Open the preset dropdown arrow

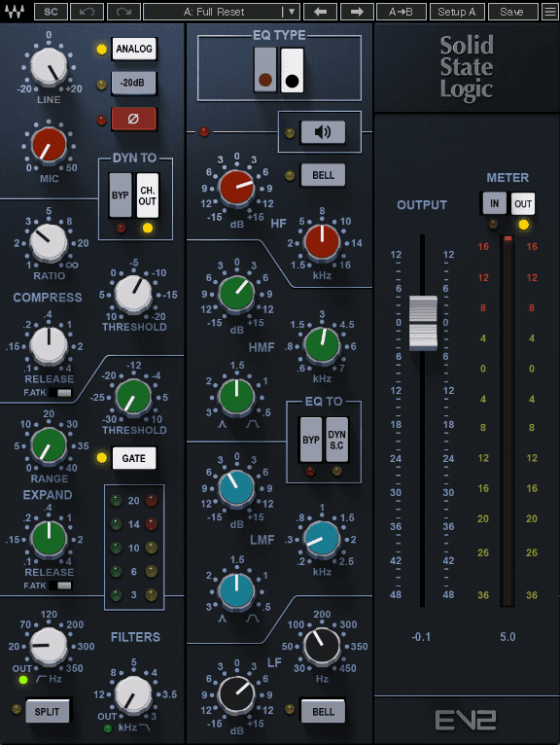tap(291, 12)
